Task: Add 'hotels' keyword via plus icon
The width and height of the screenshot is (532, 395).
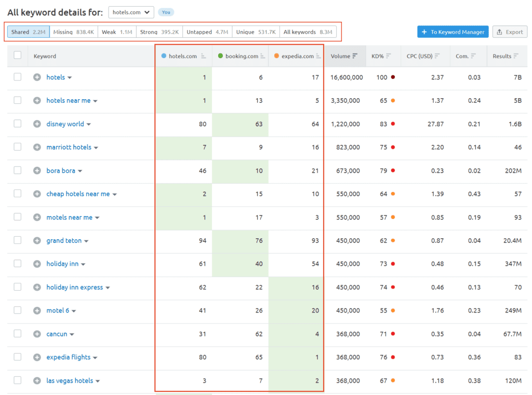Action: coord(37,77)
